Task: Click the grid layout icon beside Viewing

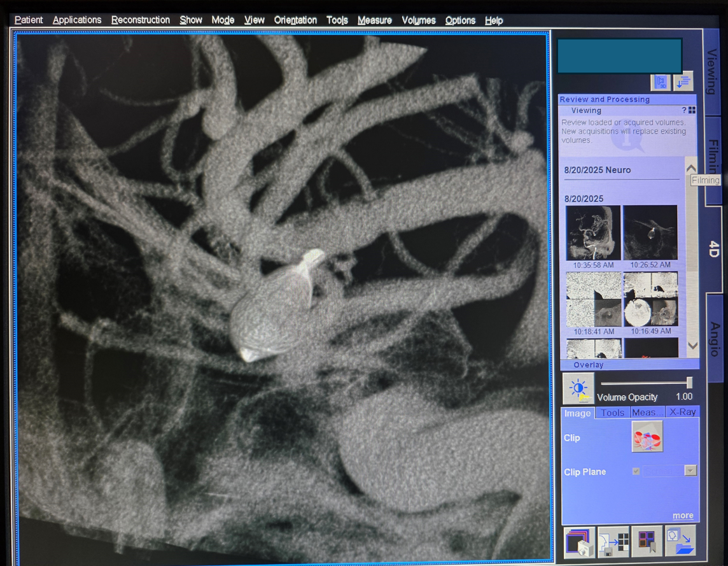Action: 692,111
